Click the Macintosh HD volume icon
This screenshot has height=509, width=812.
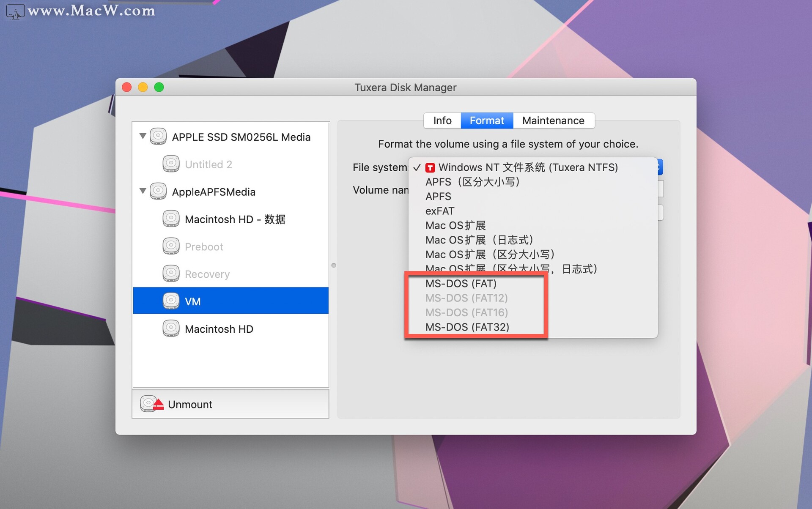[171, 328]
